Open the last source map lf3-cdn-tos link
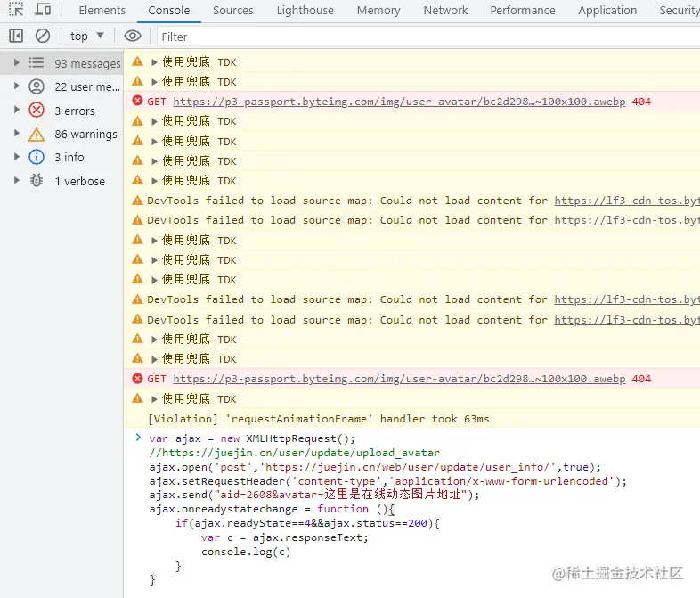Screen dimensions: 700x598 627,320
